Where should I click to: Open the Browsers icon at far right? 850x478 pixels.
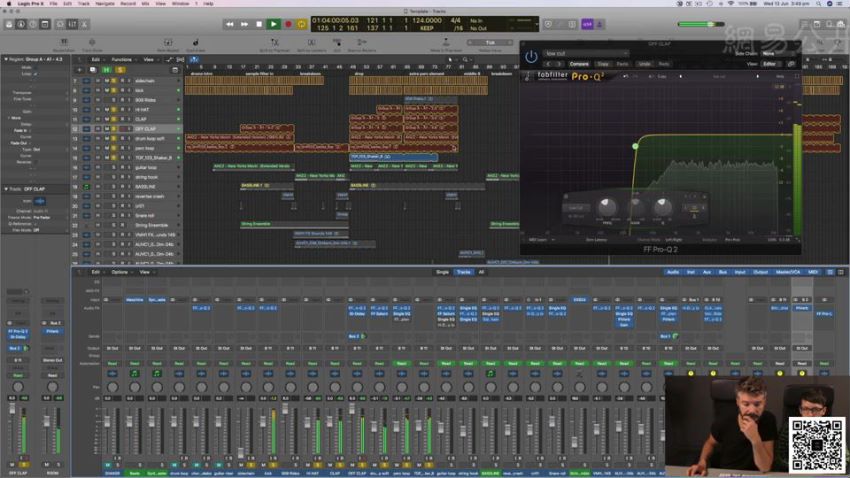841,24
